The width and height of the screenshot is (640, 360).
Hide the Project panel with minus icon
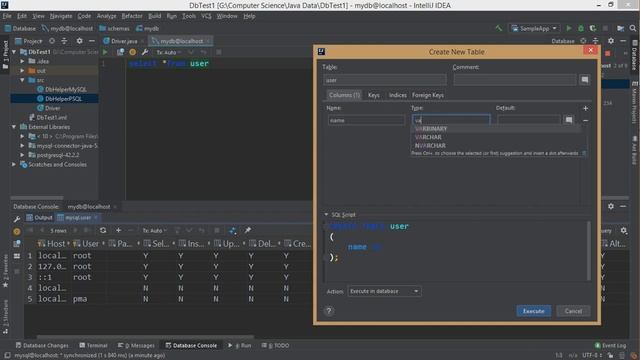[92, 41]
